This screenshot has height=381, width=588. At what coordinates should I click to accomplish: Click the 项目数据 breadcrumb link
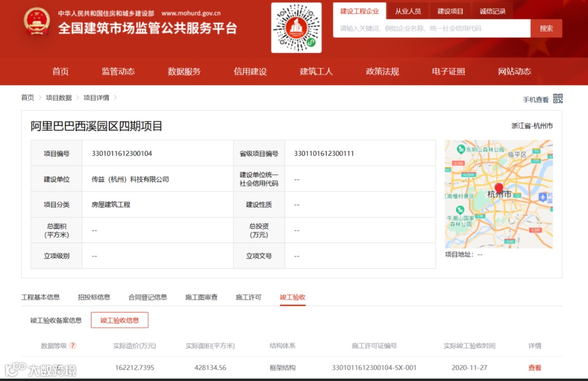tap(58, 98)
